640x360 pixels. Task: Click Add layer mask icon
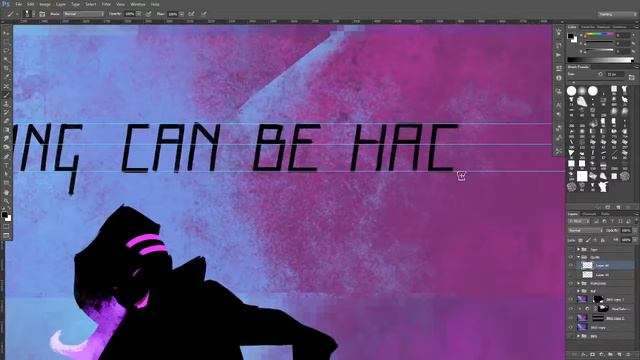592,354
